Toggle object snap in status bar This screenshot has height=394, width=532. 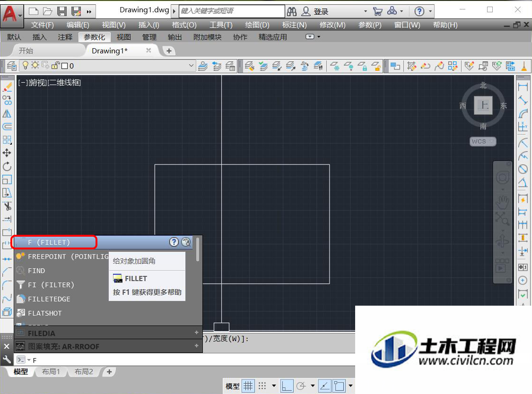[x=339, y=386]
